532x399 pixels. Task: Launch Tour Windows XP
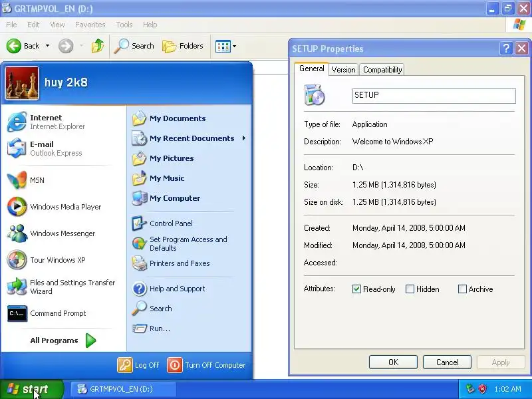[46, 260]
